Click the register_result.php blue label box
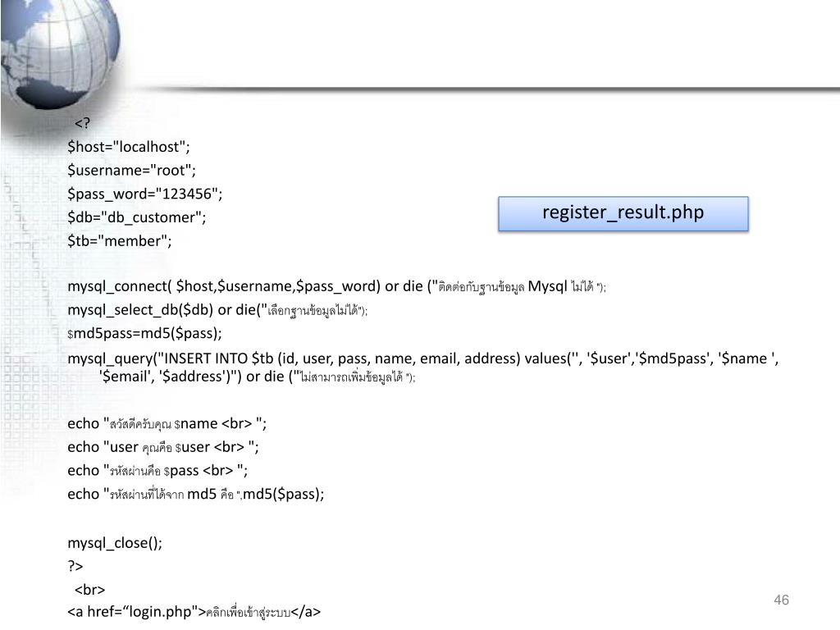Viewport: 840px width, 630px height. tap(623, 214)
